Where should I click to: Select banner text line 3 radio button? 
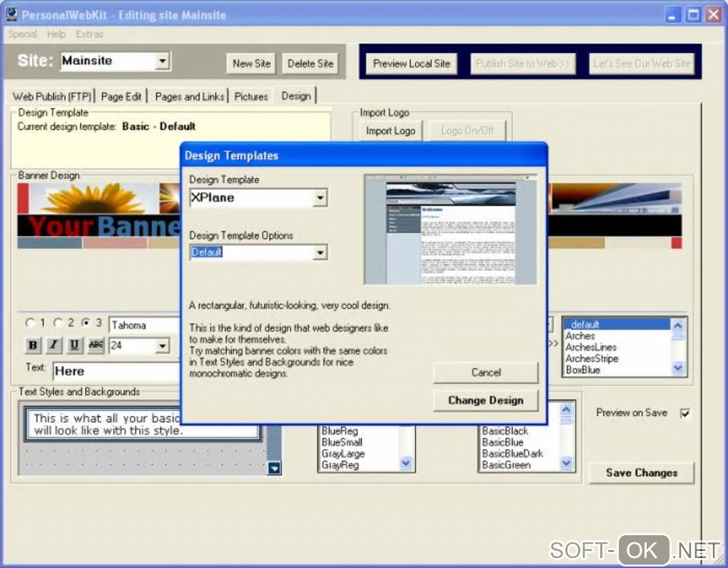[x=86, y=323]
